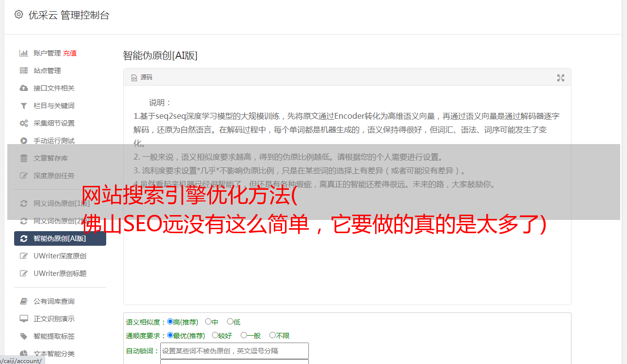Click the server icon for 站点管理
This screenshot has height=364, width=627.
23,71
